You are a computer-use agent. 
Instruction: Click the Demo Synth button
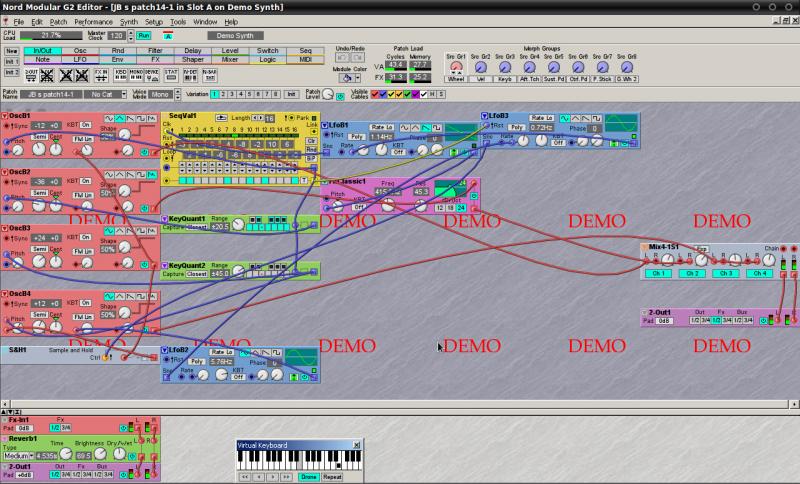point(235,36)
